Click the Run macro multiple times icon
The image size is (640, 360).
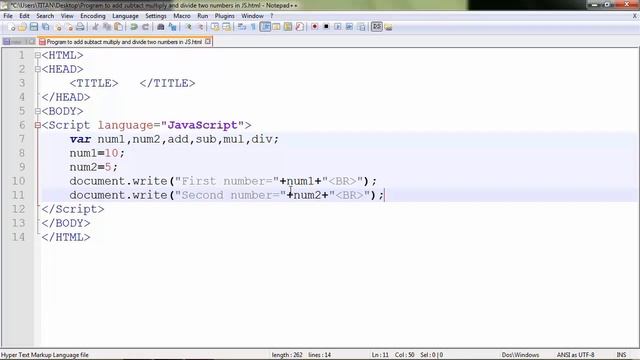coord(349,27)
